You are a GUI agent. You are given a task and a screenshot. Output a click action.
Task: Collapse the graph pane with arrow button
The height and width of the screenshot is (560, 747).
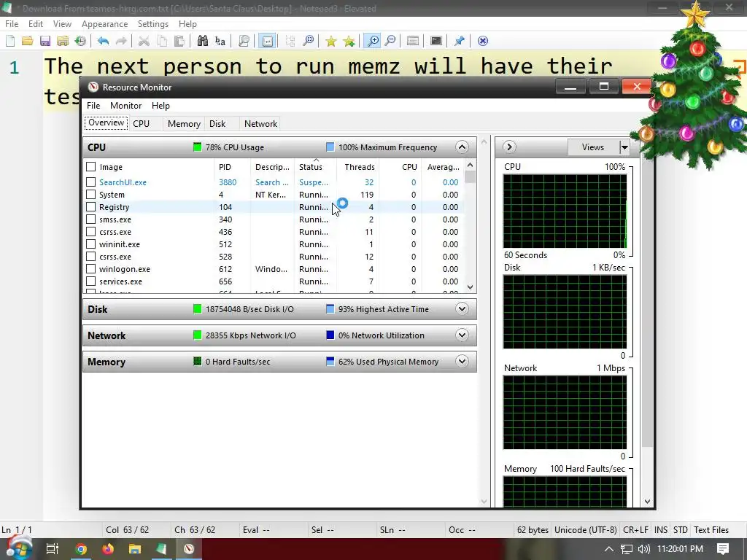click(508, 147)
